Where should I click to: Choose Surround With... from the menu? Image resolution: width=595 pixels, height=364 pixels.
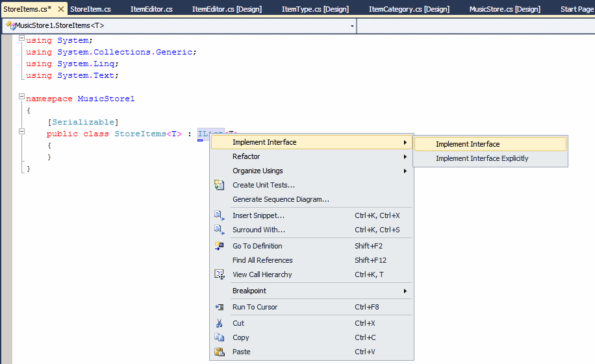pos(312,230)
